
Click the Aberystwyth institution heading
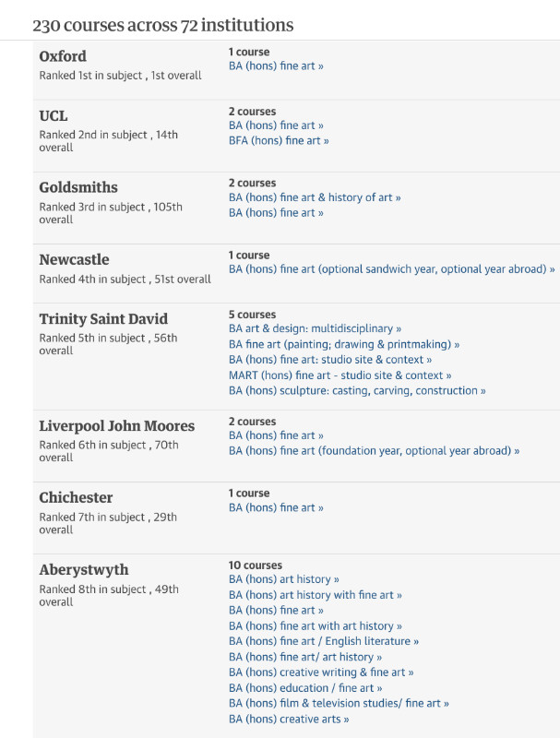pyautogui.click(x=84, y=570)
